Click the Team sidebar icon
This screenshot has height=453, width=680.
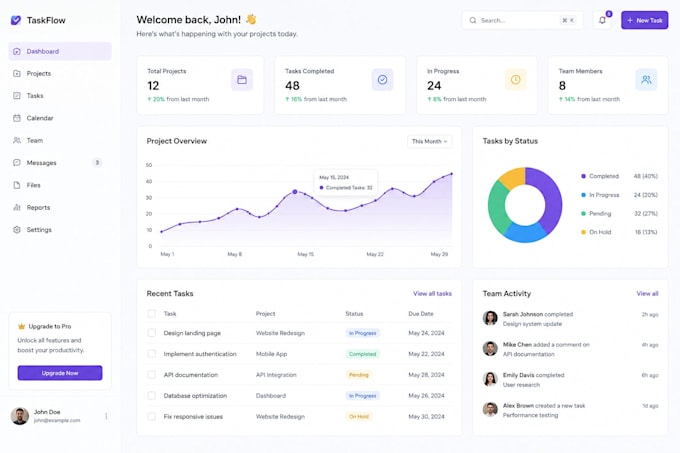pos(16,140)
